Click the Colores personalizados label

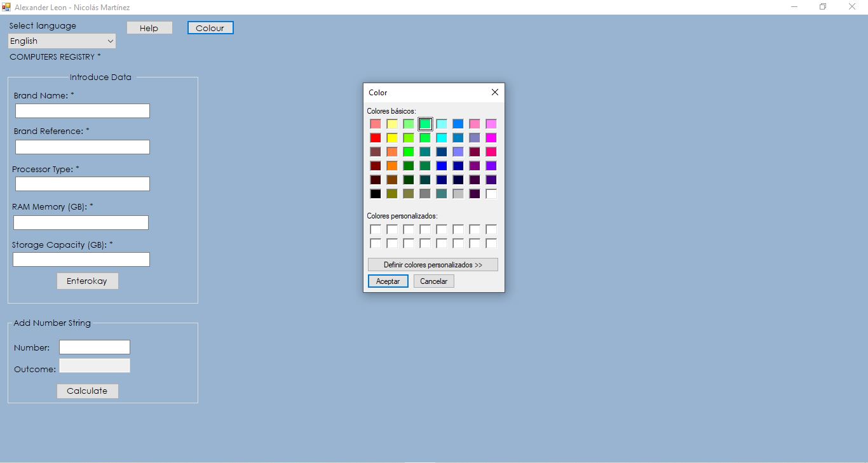click(402, 216)
